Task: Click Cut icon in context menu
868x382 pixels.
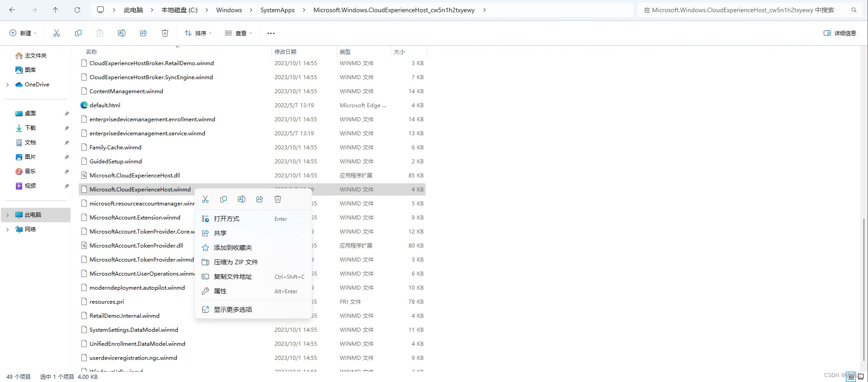Action: pyautogui.click(x=205, y=199)
